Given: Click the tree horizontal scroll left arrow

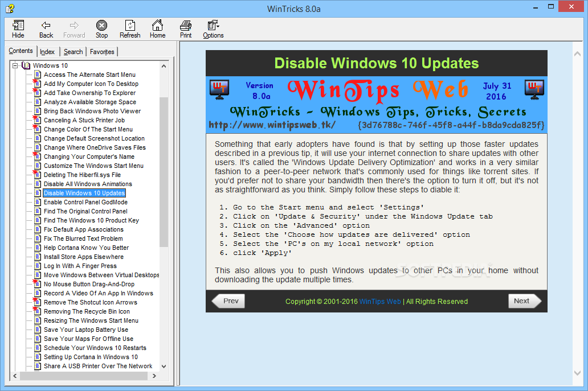Looking at the screenshot, I should 15,376.
